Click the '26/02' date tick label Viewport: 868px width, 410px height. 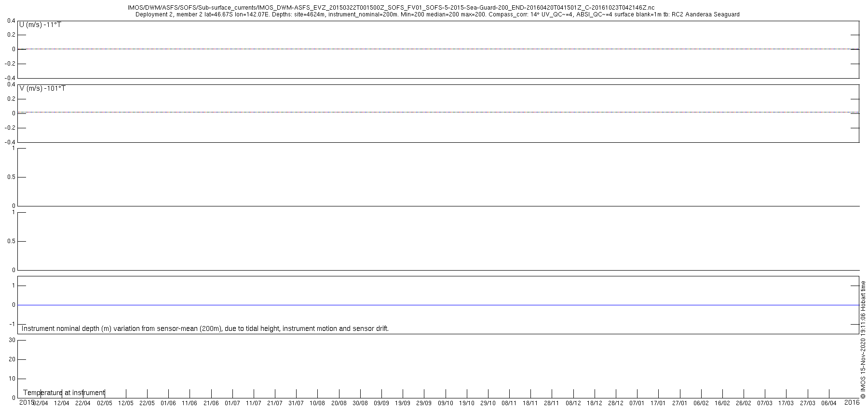[744, 403]
